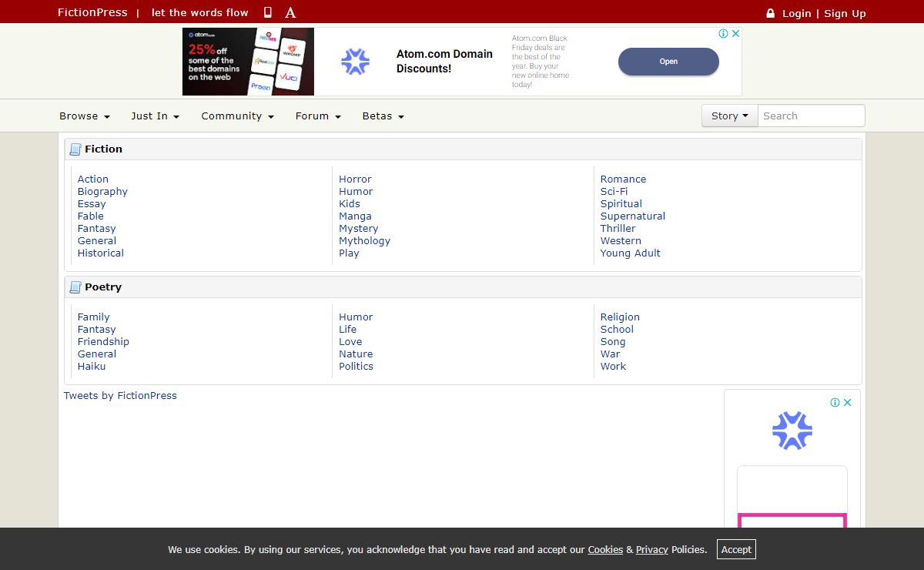Image resolution: width=924 pixels, height=570 pixels.
Task: Accept the cookies notice
Action: pos(736,549)
